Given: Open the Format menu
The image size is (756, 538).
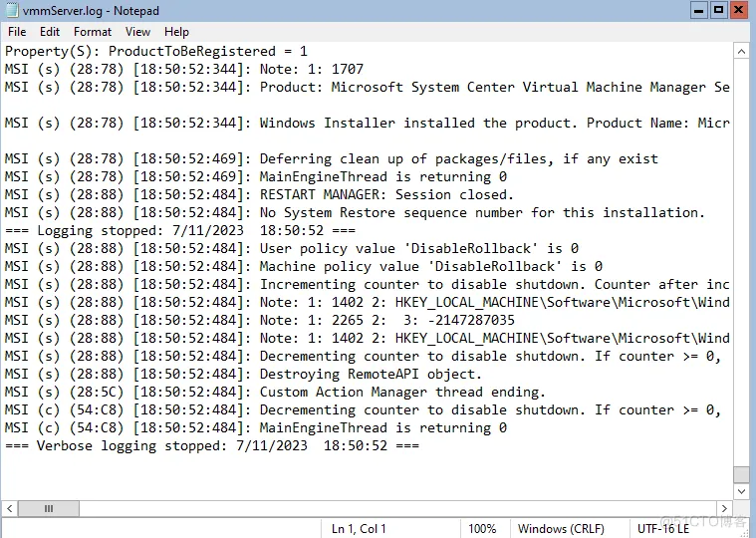Looking at the screenshot, I should [x=93, y=32].
